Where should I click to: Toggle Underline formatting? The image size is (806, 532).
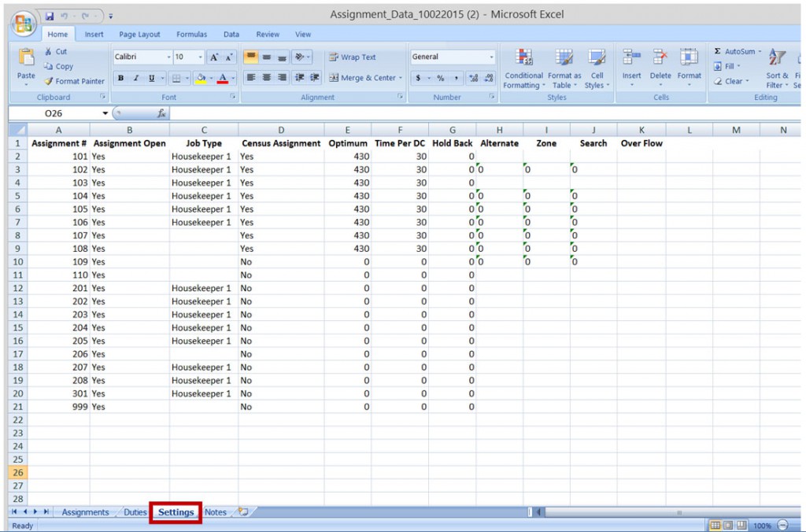pyautogui.click(x=152, y=78)
